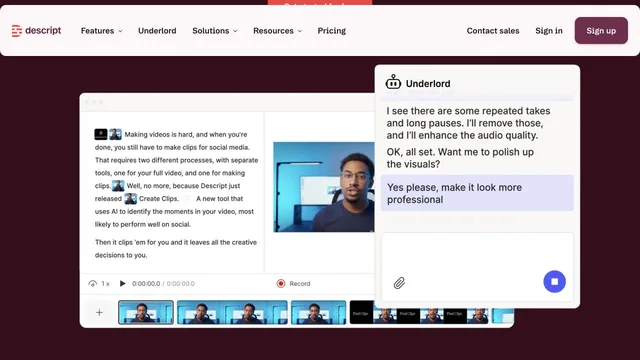Open the Underlord nav link
640x360 pixels.
point(157,31)
